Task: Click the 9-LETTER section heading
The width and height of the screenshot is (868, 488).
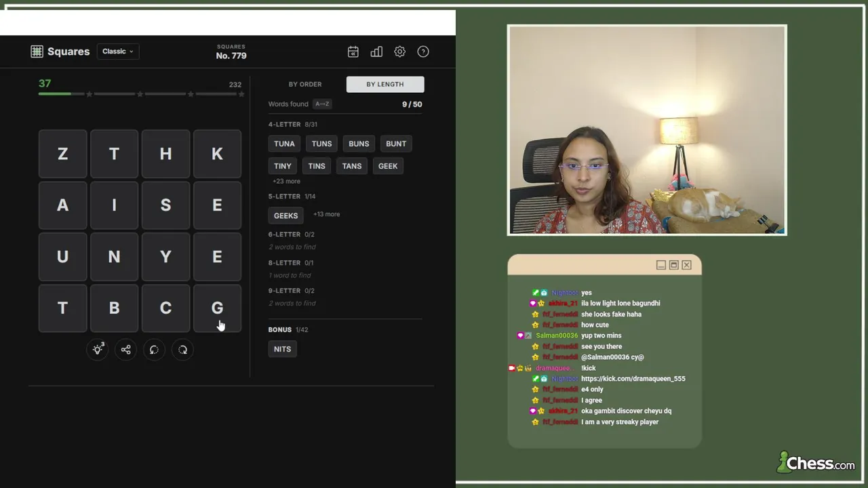Action: (284, 291)
